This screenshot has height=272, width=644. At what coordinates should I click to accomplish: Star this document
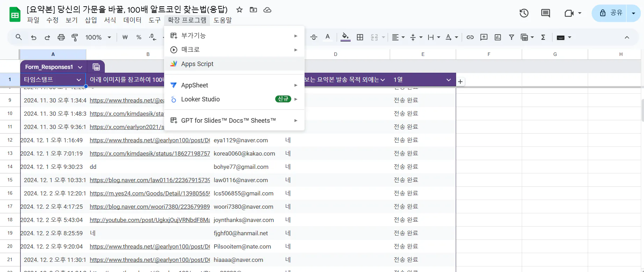pyautogui.click(x=239, y=10)
